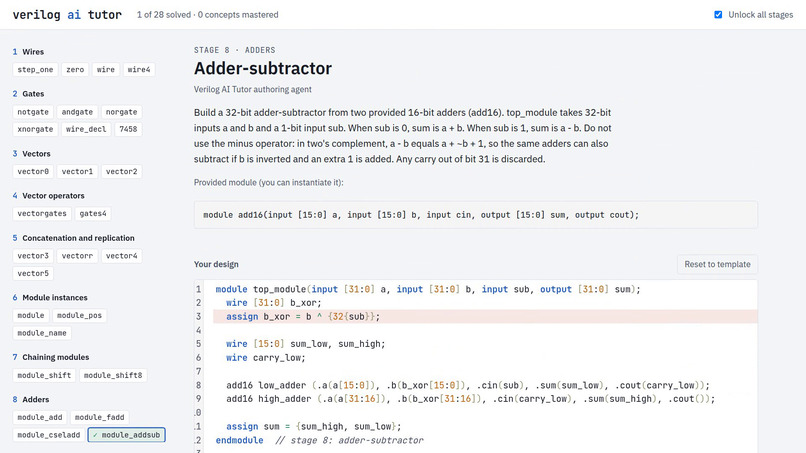
Task: Open the vector5 problem
Action: [33, 273]
